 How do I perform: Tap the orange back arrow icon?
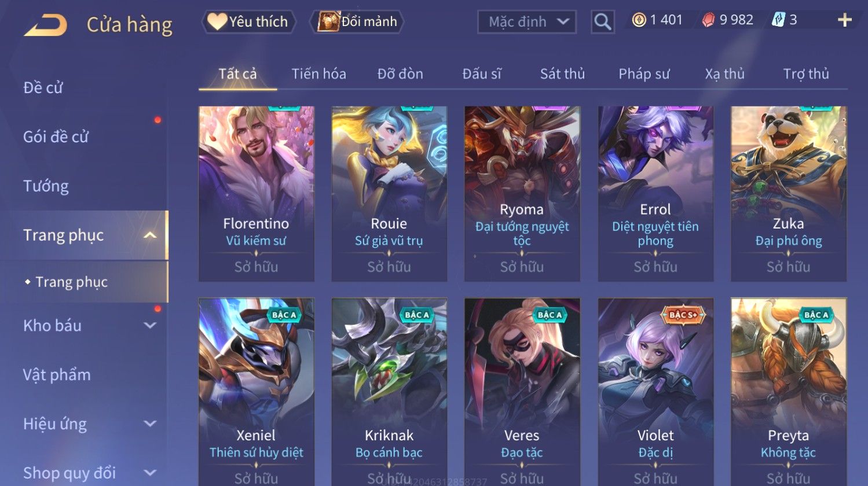[45, 25]
